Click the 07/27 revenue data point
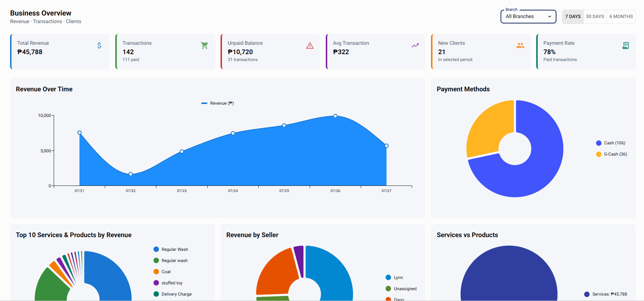 (x=387, y=146)
